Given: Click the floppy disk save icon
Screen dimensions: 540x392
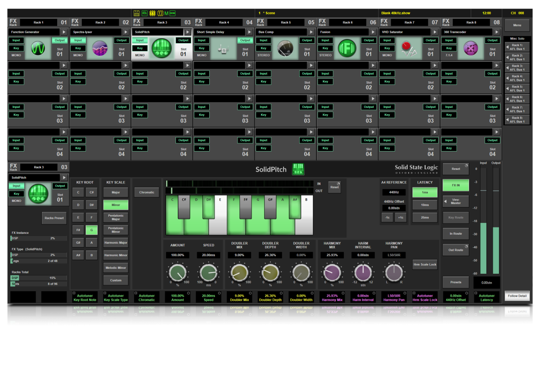Looking at the screenshot, I should click(x=136, y=13).
